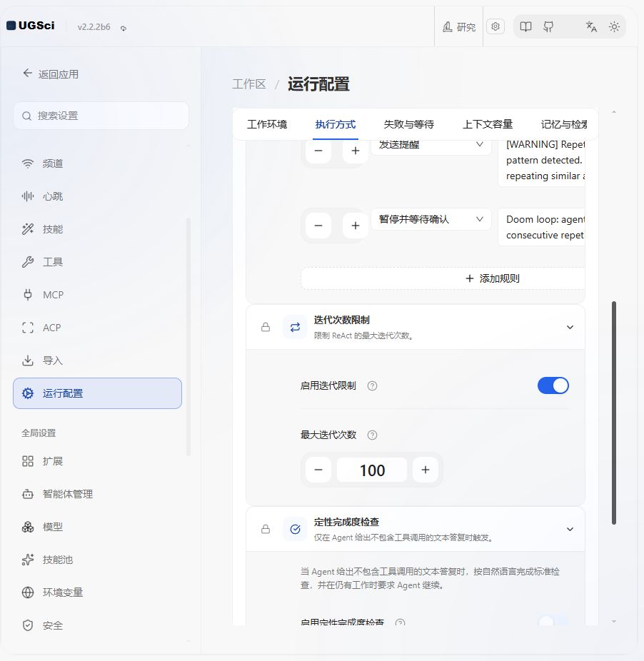The width and height of the screenshot is (644, 661).
Task: Open the documentation book icon
Action: pyautogui.click(x=525, y=27)
